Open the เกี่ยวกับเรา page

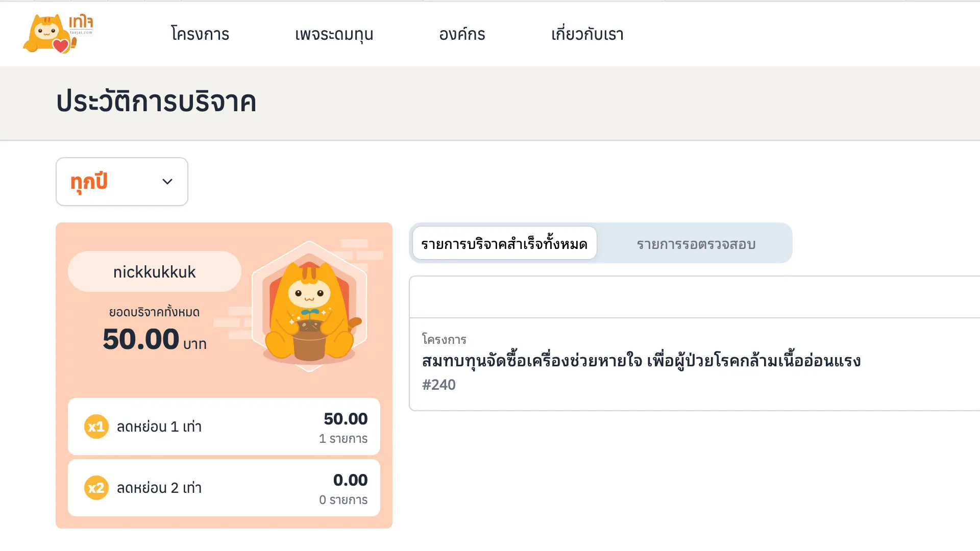(587, 34)
